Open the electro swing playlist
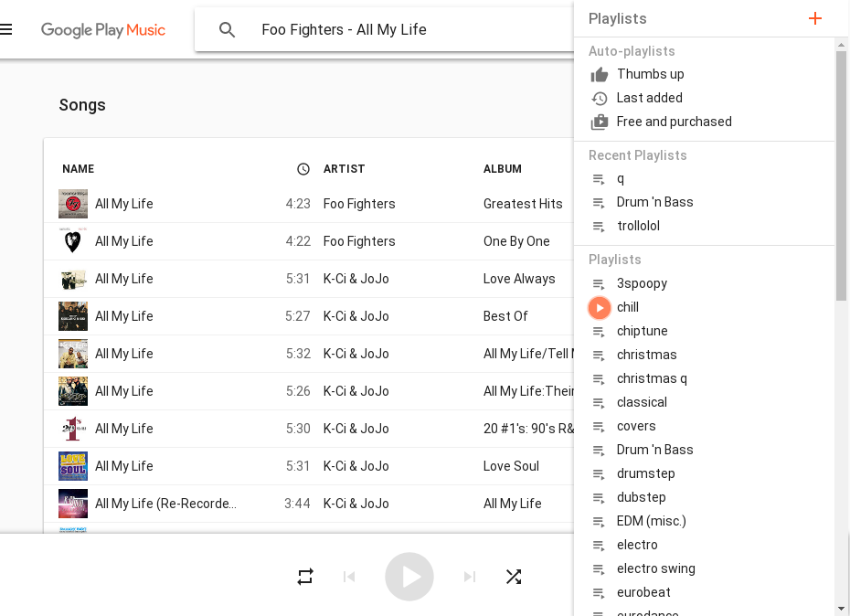Image resolution: width=850 pixels, height=616 pixels. tap(656, 568)
